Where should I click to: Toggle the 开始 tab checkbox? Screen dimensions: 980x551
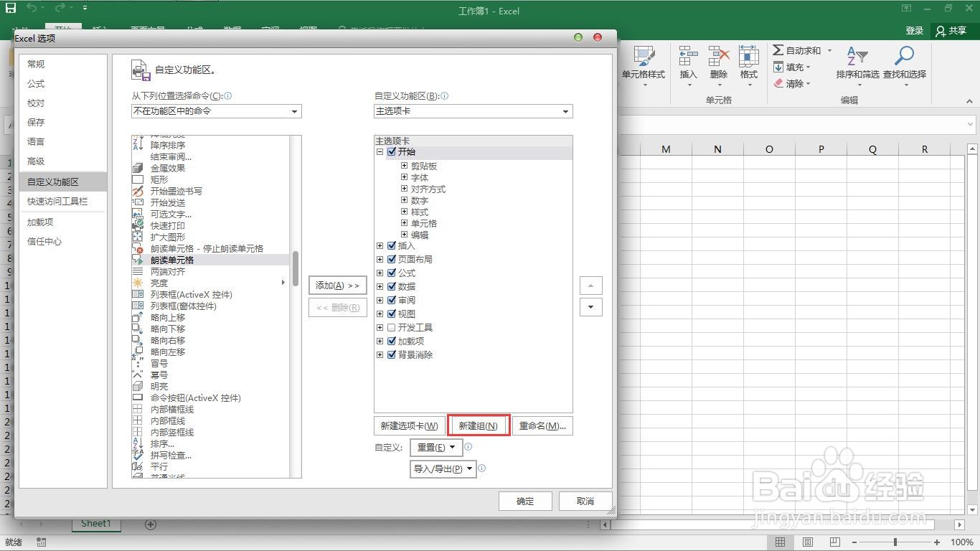392,151
